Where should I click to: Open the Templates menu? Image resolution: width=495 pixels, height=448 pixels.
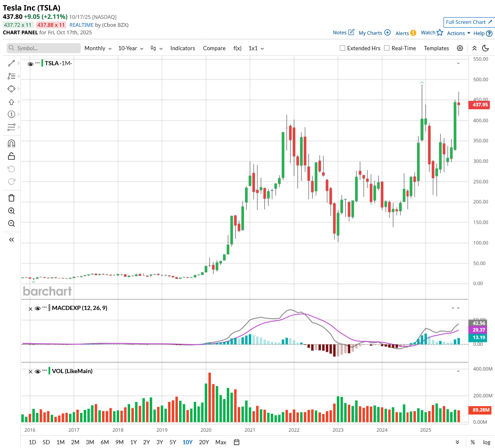click(436, 48)
